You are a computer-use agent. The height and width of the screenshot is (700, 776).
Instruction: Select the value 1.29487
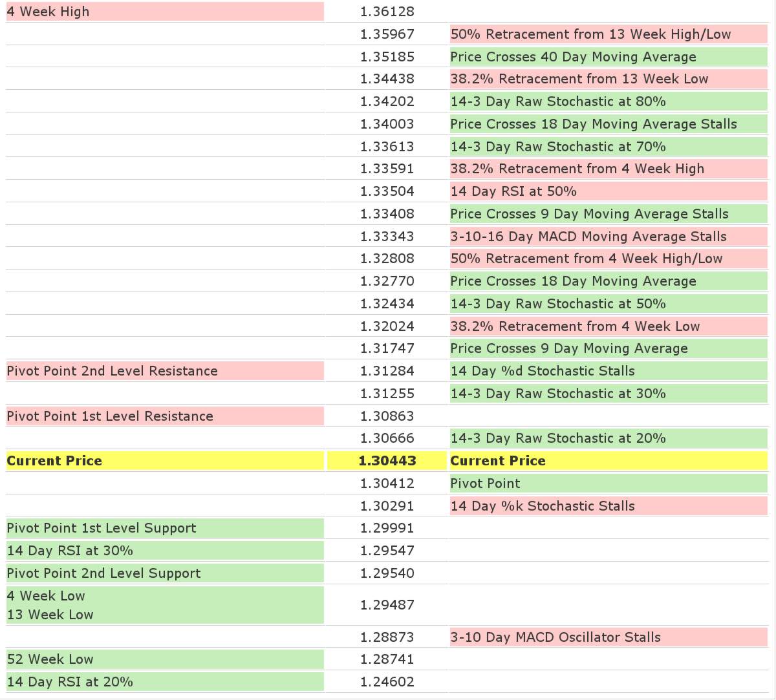click(x=387, y=605)
